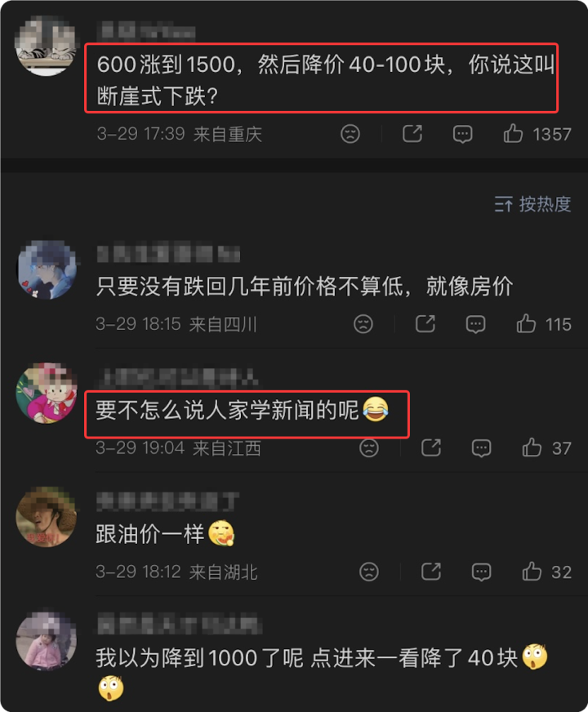Reply to the comment from 四川
This screenshot has height=712, width=588.
click(x=475, y=324)
